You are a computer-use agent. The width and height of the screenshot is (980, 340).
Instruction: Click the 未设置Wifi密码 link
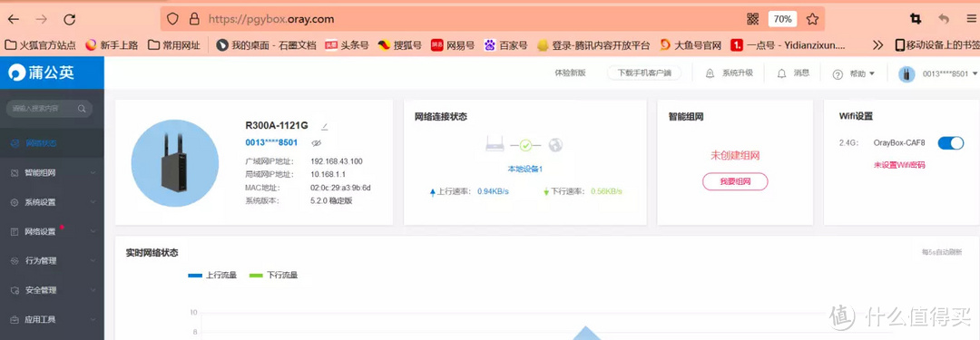click(x=898, y=165)
